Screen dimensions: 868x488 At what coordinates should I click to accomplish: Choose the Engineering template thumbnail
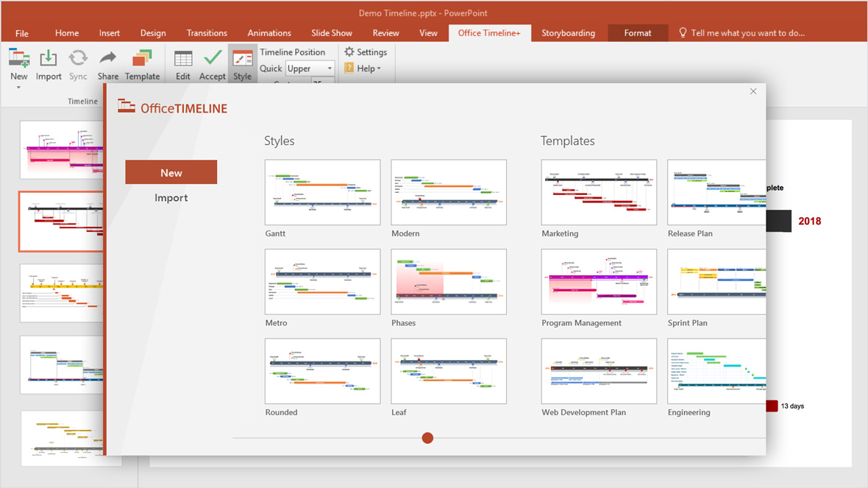(x=717, y=371)
